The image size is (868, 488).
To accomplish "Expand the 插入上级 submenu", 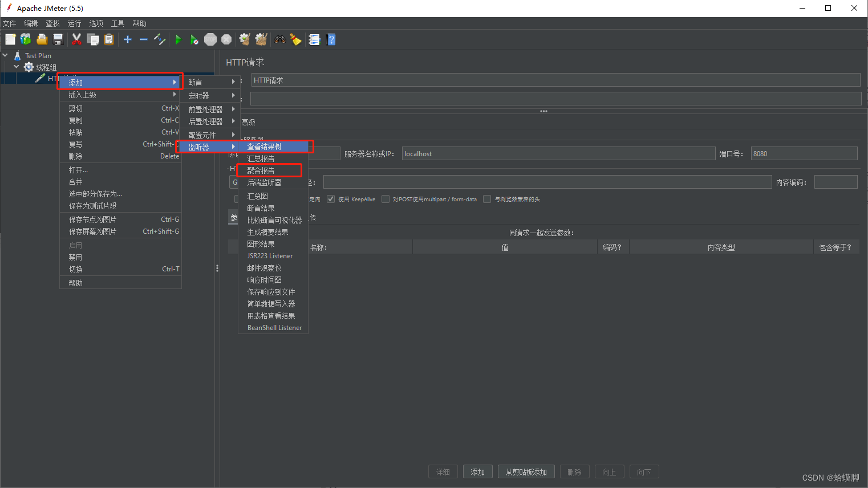I will pos(120,95).
